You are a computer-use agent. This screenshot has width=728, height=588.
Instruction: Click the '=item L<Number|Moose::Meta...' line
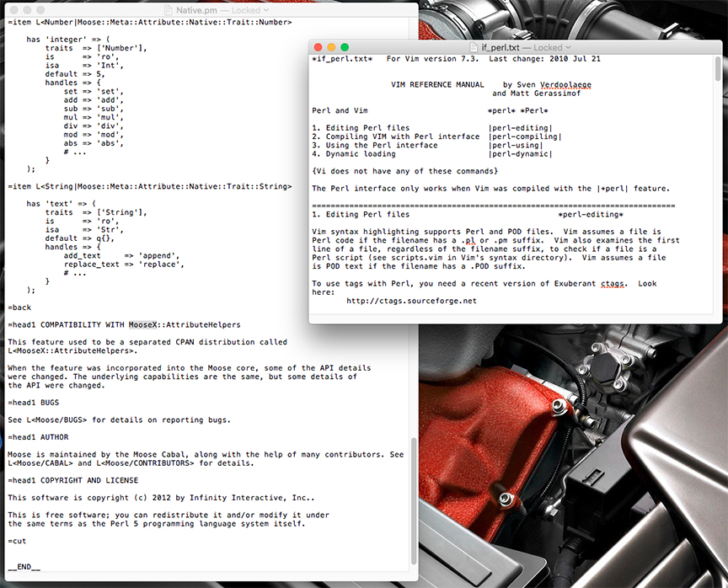point(150,22)
